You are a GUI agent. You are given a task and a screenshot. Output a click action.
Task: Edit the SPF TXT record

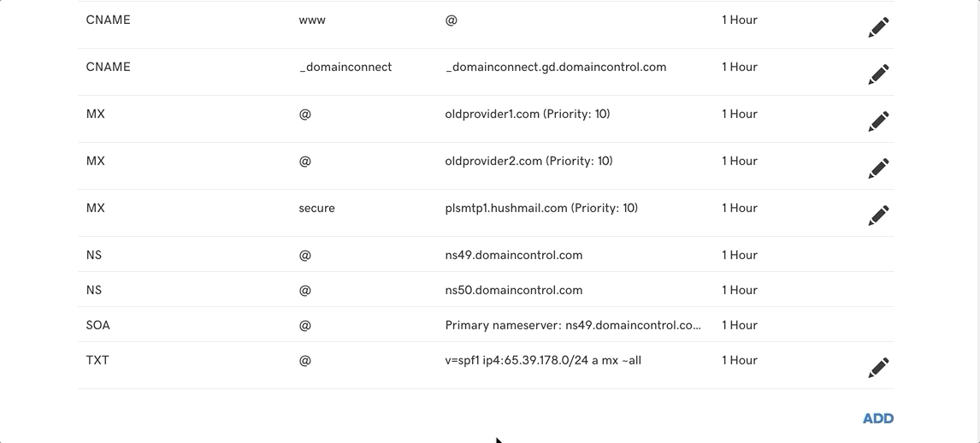[878, 368]
